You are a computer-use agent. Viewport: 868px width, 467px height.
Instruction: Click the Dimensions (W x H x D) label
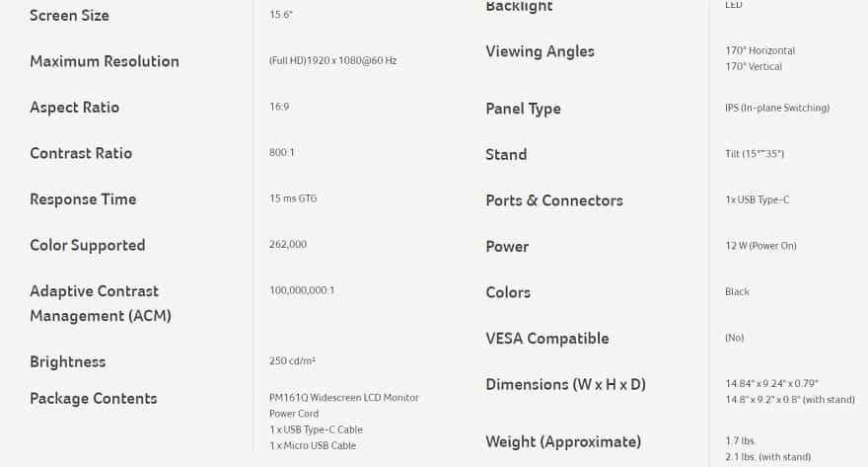point(566,384)
